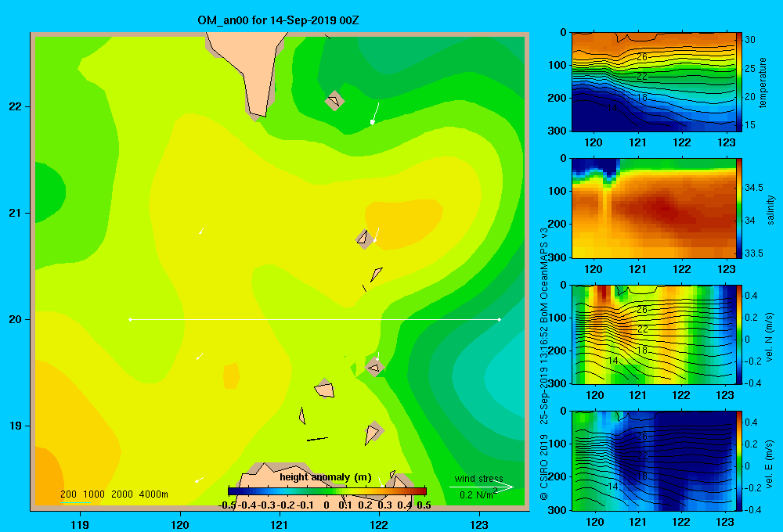Screen dimensions: 783x532
Task: Click the '4000m' bathymetry depth legend entry
Action: pyautogui.click(x=153, y=494)
